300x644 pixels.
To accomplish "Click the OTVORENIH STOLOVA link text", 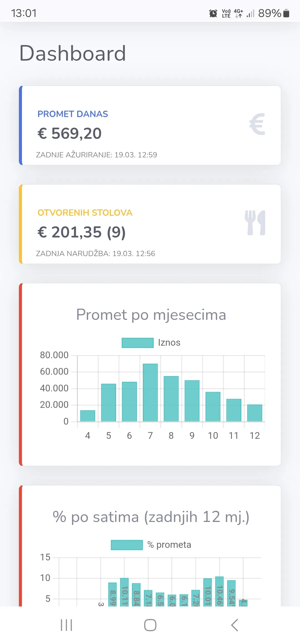I will point(85,213).
